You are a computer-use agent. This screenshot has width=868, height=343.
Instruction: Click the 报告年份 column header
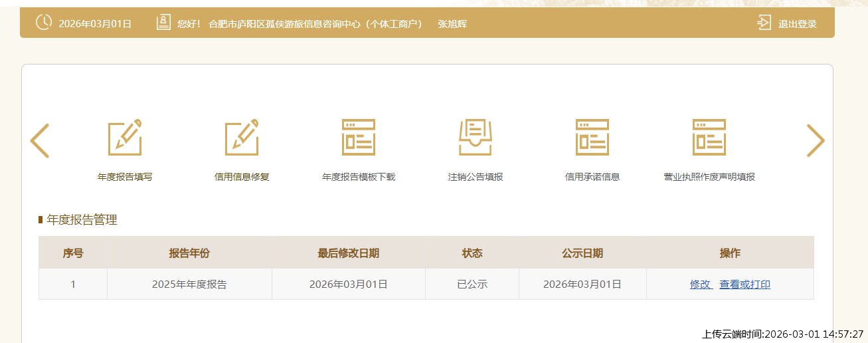point(189,253)
